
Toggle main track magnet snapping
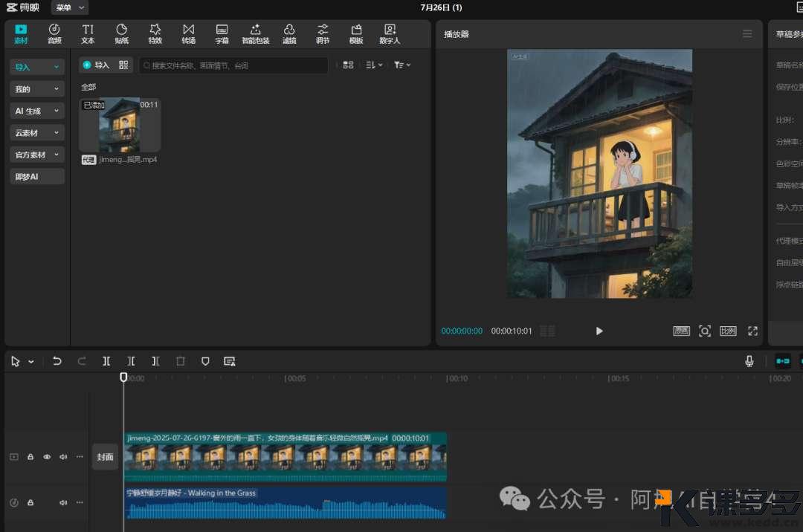click(x=782, y=361)
